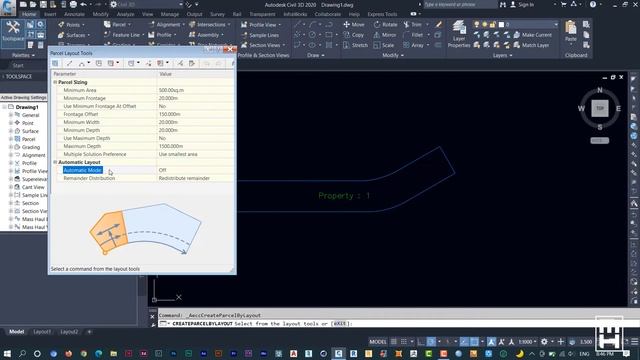Switch to the Annotate ribbon tab

click(x=74, y=14)
